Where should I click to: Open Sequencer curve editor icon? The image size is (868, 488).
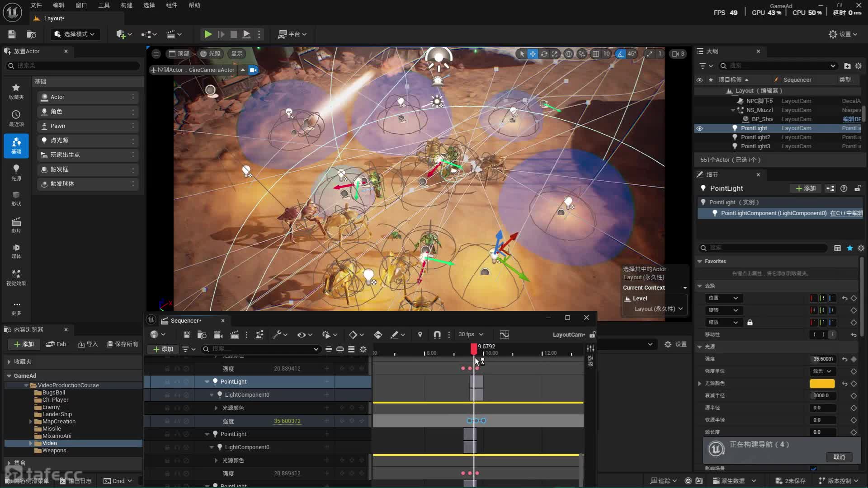[x=504, y=334]
